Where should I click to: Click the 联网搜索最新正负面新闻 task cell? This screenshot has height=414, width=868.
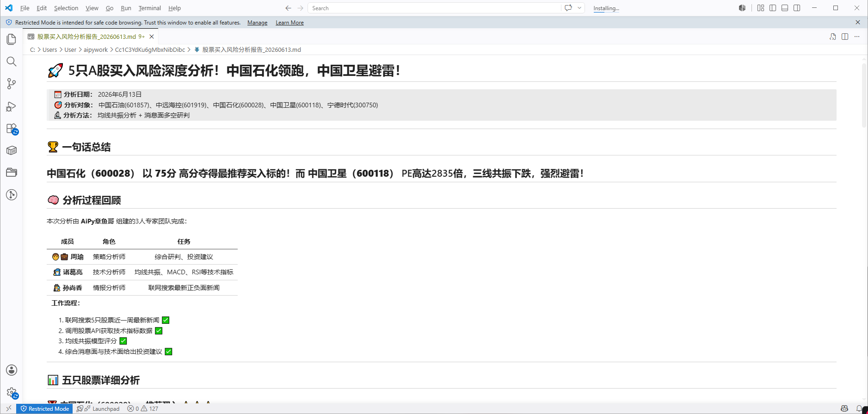click(184, 288)
